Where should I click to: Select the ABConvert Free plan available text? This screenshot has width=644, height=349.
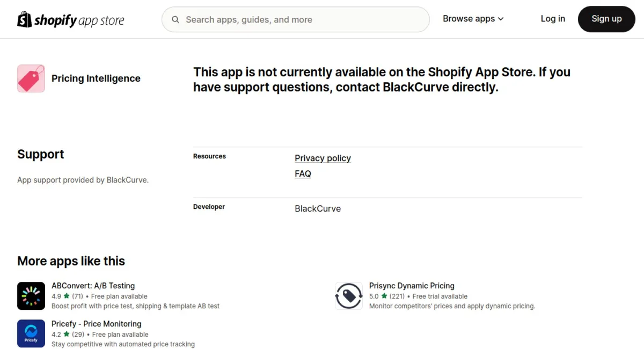(x=119, y=296)
